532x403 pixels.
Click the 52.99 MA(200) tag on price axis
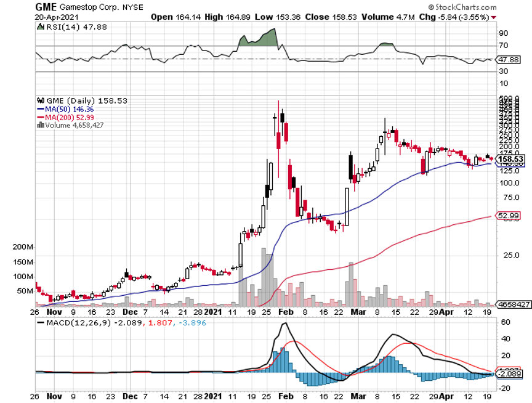509,216
